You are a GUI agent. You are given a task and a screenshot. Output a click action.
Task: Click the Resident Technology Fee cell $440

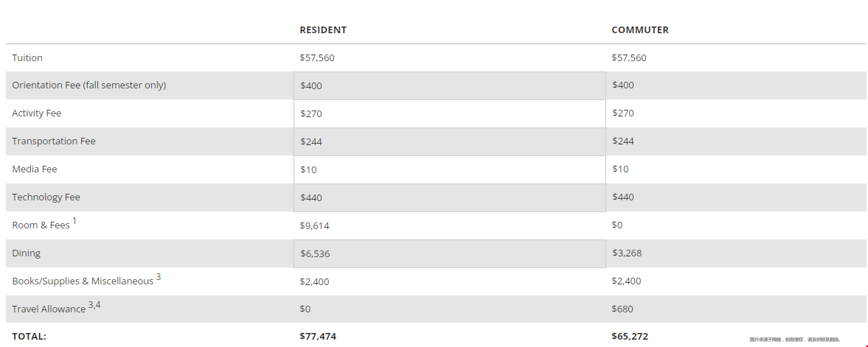[x=450, y=197]
